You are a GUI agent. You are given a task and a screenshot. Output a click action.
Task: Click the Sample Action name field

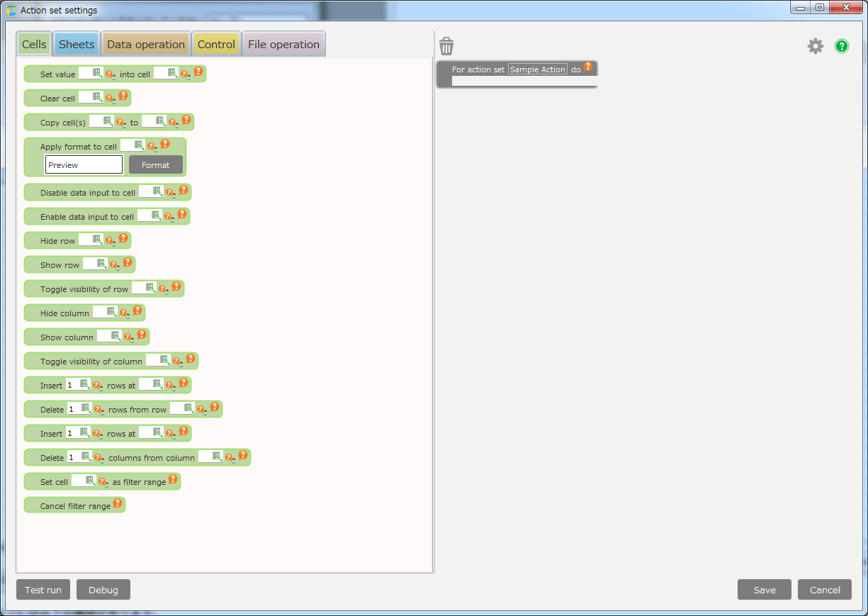click(x=538, y=69)
